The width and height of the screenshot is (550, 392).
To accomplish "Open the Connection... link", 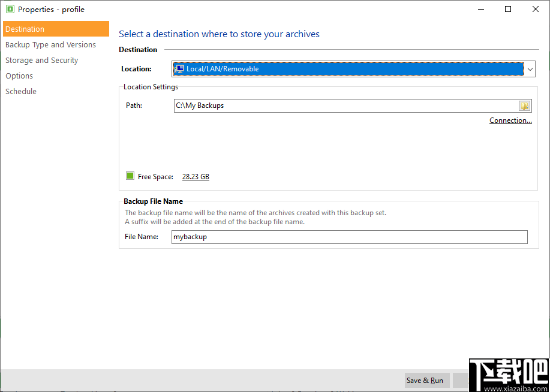I will [x=510, y=120].
